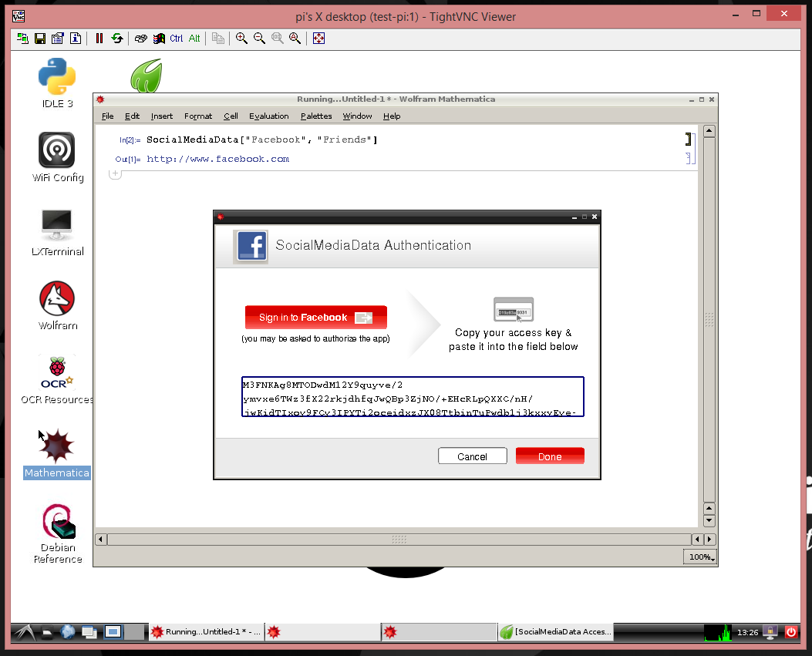Select the In[2] cell bracket
This screenshot has height=656, width=812.
tap(689, 140)
